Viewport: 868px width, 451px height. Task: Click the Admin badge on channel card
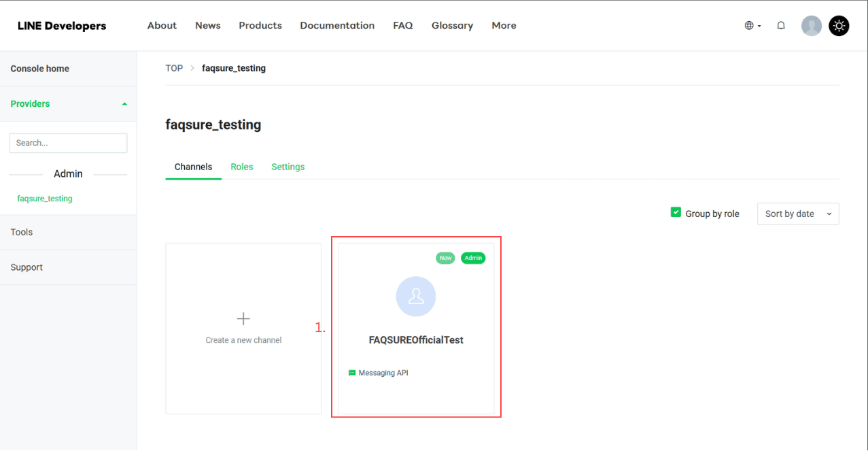point(473,258)
